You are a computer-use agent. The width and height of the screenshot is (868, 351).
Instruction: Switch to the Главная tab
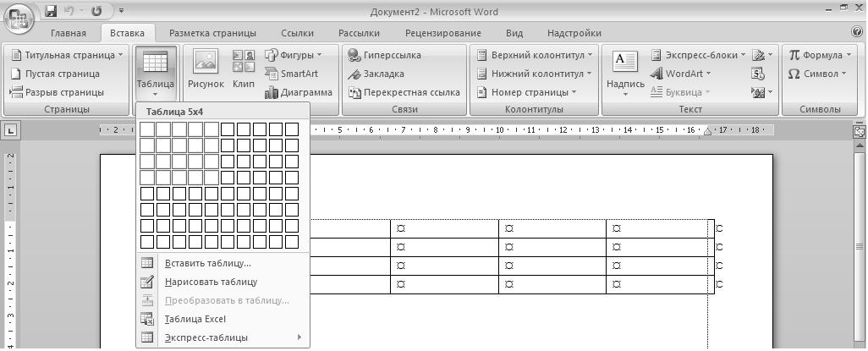pos(69,33)
